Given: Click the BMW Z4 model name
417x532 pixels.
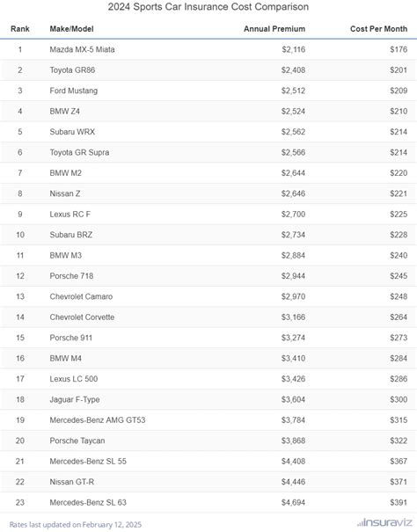Looking at the screenshot, I should click(64, 112).
